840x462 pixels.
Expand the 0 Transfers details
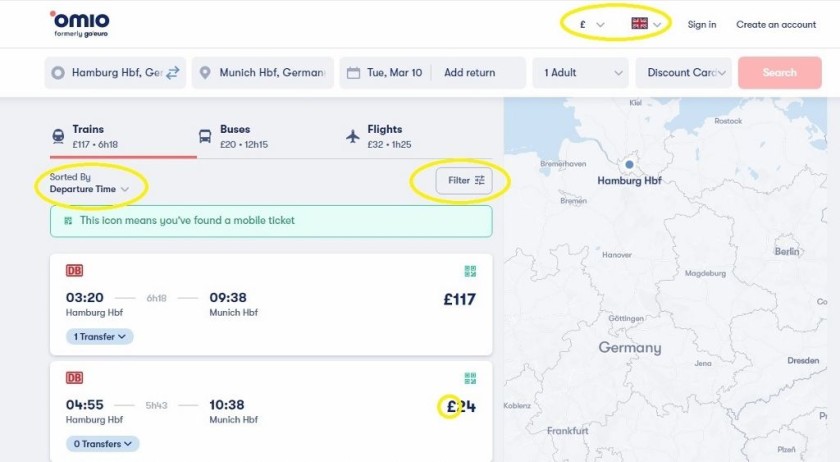click(102, 444)
